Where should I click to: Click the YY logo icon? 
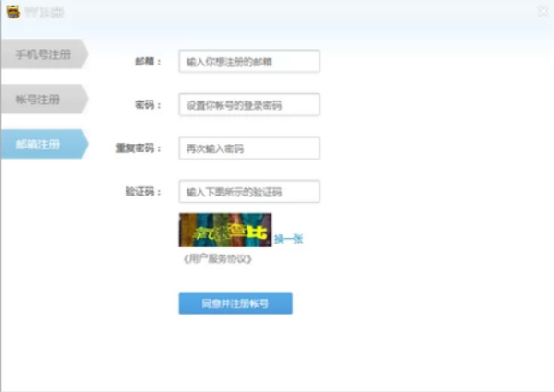point(14,12)
